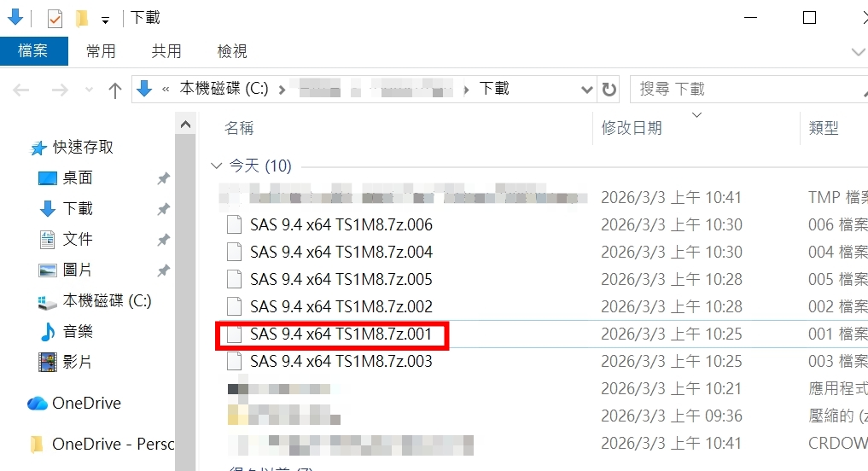Open the 檔案 File tab
868x471 pixels.
(34, 51)
